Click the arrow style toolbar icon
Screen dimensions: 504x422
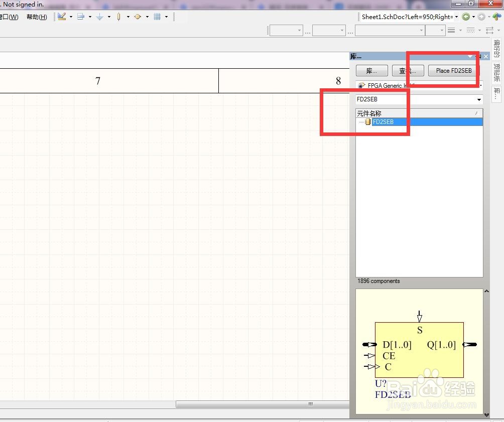click(489, 31)
